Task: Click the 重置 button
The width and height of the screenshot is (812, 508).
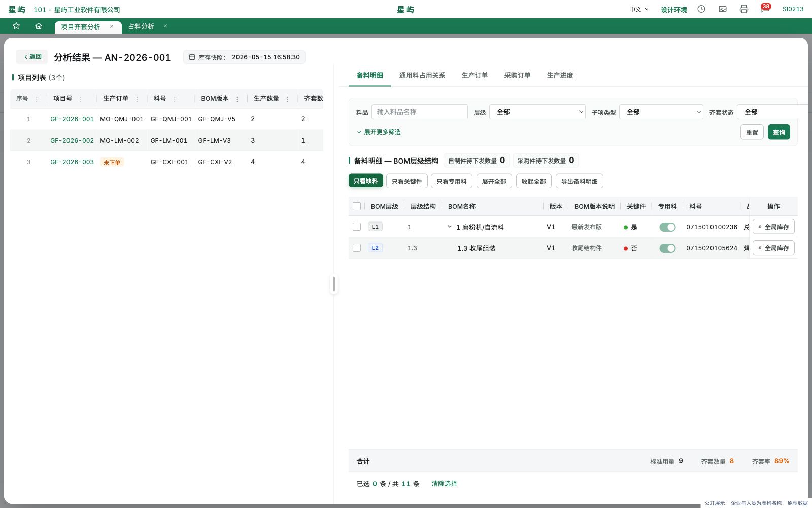Action: click(752, 132)
